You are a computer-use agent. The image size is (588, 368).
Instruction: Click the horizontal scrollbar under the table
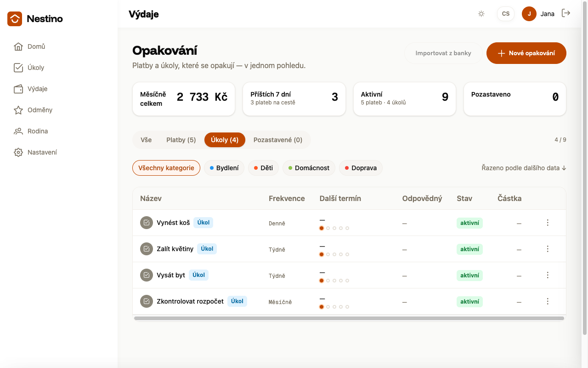pos(349,318)
